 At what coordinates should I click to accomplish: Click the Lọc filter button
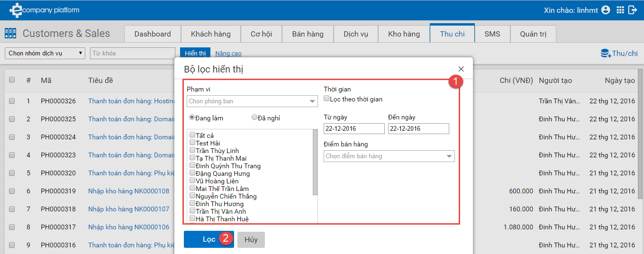(x=209, y=239)
